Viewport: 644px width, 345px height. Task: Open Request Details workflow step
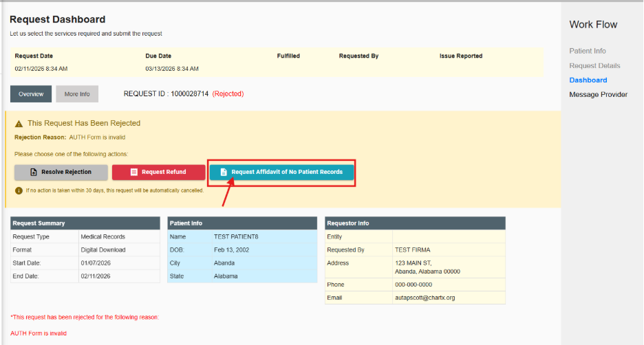[594, 66]
